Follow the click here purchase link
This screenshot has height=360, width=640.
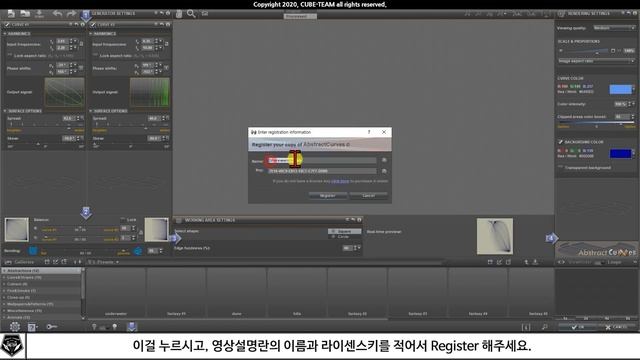(x=340, y=181)
